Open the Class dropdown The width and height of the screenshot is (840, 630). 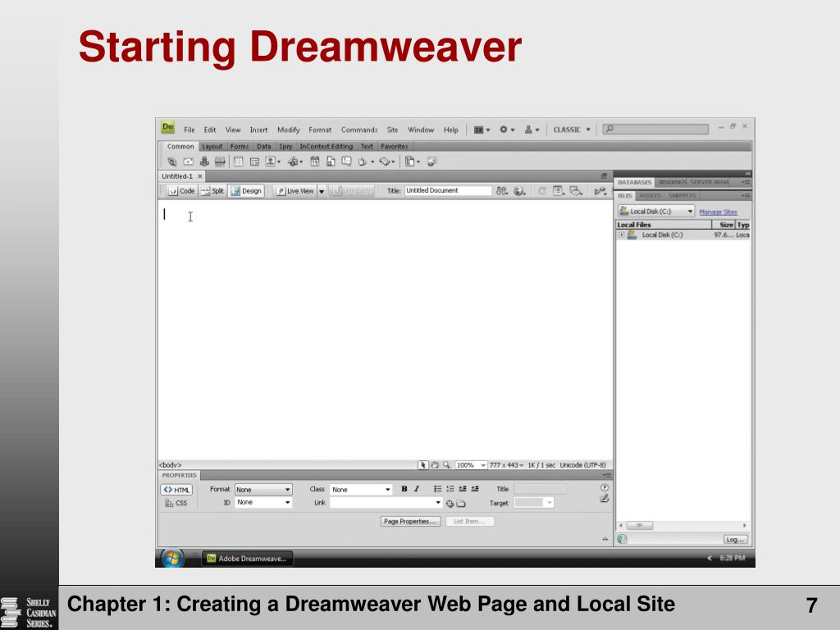click(361, 490)
